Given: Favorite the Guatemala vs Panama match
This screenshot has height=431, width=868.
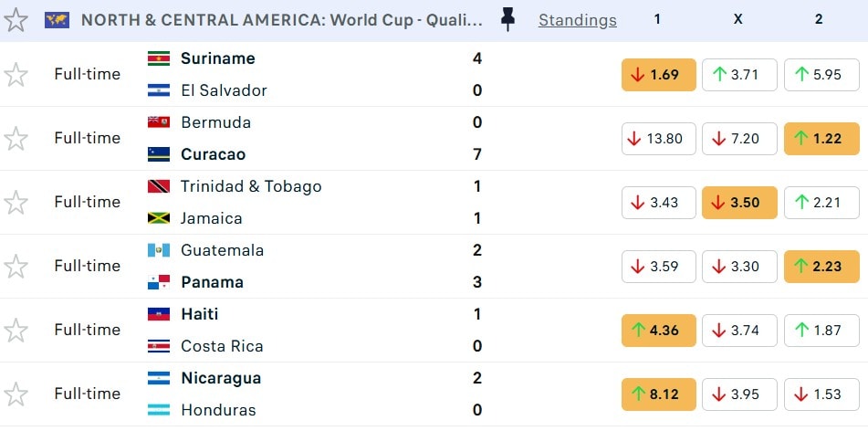Looking at the screenshot, I should 16,266.
